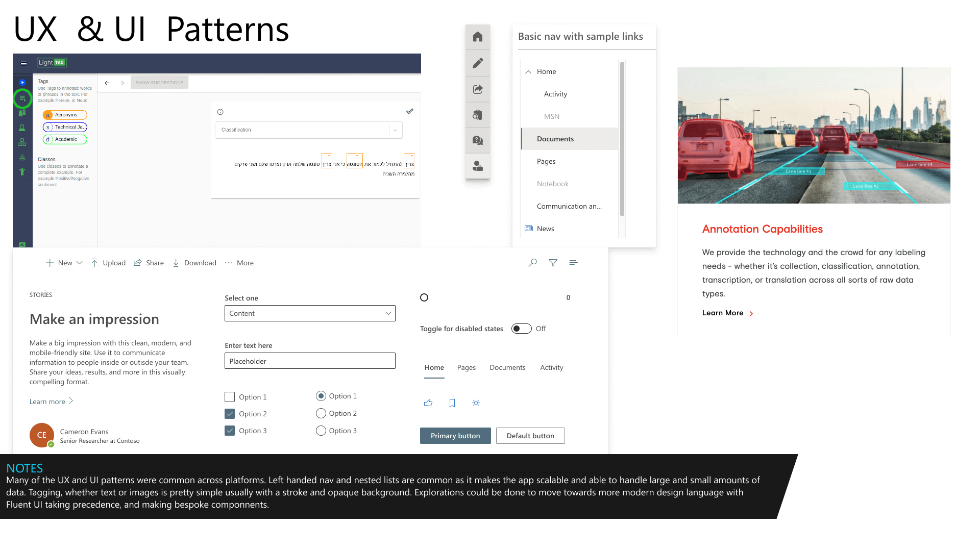Click the search magnifier icon in command bar

533,263
